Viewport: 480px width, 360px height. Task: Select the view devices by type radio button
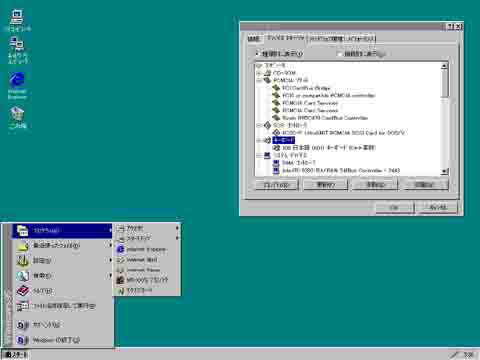tap(257, 54)
